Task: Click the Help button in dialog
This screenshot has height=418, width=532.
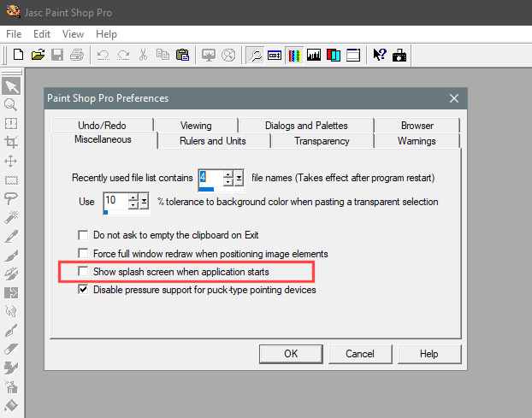Action: tap(429, 354)
